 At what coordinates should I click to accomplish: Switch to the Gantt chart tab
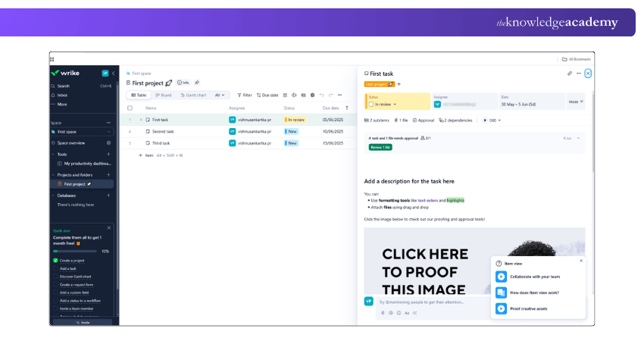coord(193,95)
